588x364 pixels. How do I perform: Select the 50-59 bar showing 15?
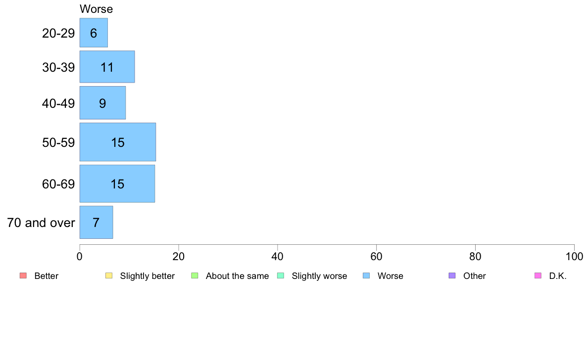(118, 142)
